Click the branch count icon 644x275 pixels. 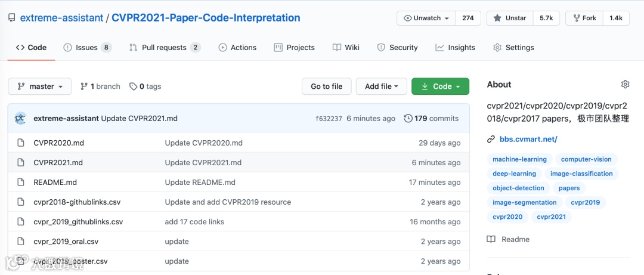coord(84,86)
